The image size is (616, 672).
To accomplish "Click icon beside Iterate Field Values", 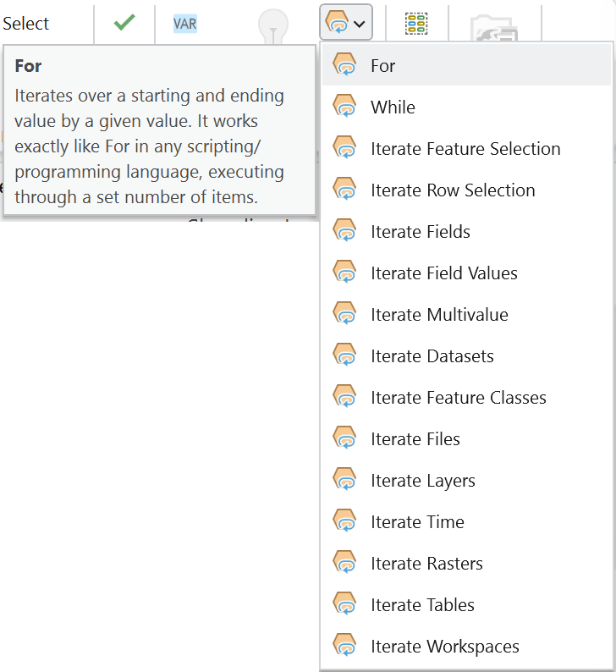I will (345, 272).
